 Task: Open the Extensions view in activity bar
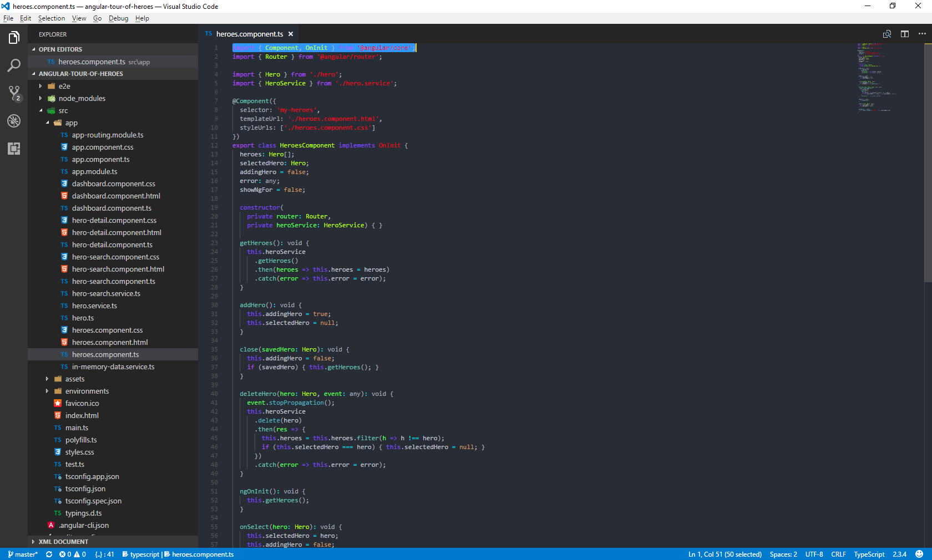[x=14, y=149]
